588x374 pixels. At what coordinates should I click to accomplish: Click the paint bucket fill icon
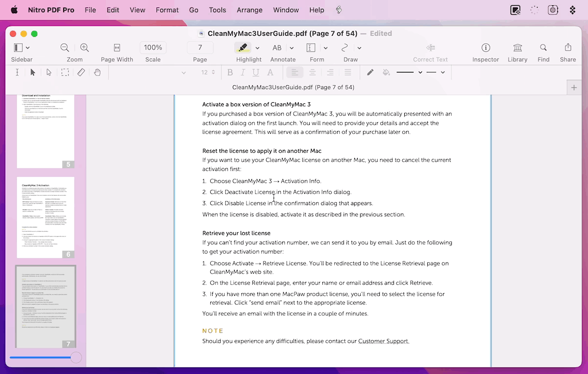[x=386, y=72]
